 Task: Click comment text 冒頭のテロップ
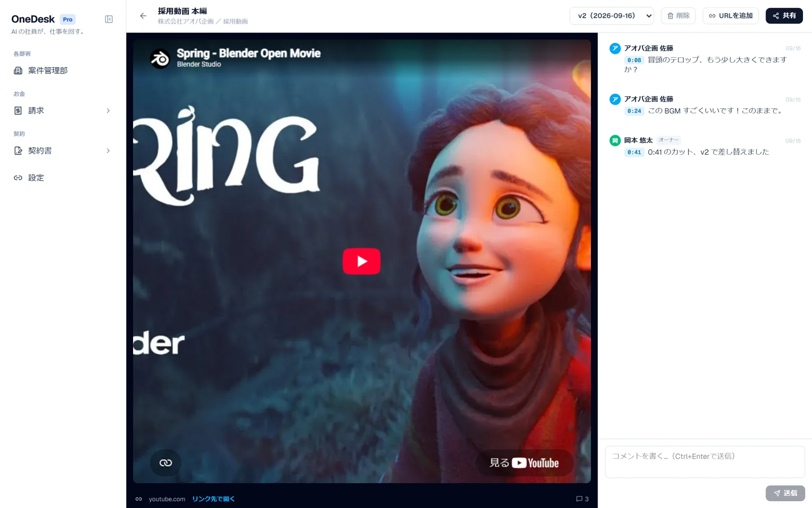click(706, 65)
